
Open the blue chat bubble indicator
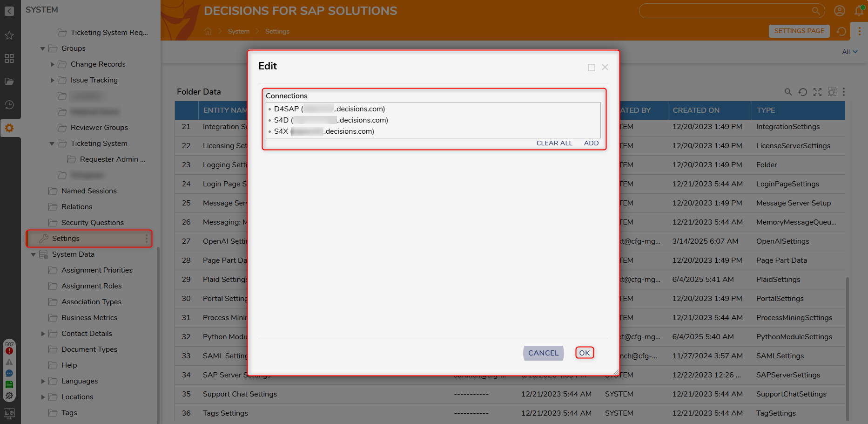pos(9,373)
